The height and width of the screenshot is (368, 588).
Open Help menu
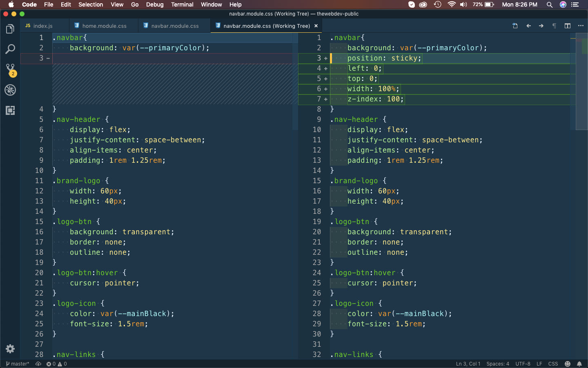click(x=235, y=4)
